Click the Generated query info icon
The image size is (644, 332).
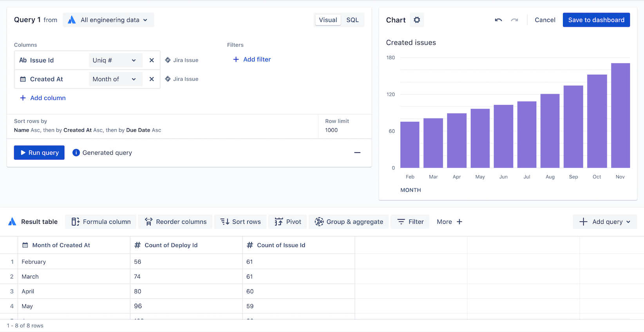(x=76, y=152)
